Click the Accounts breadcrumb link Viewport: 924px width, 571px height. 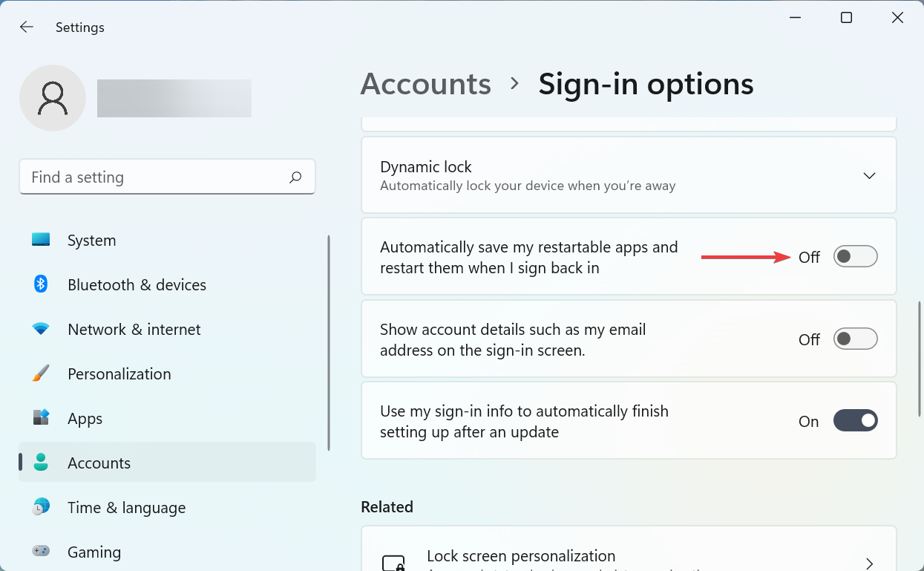click(x=425, y=84)
